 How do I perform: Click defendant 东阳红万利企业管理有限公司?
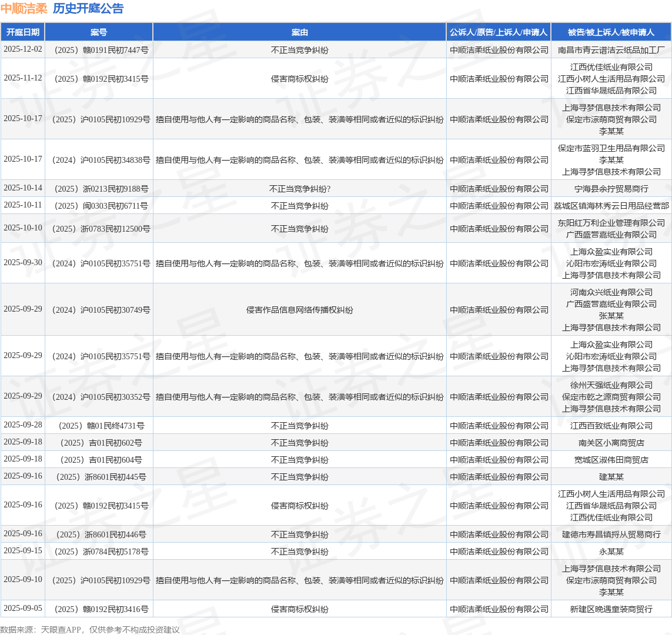click(611, 223)
